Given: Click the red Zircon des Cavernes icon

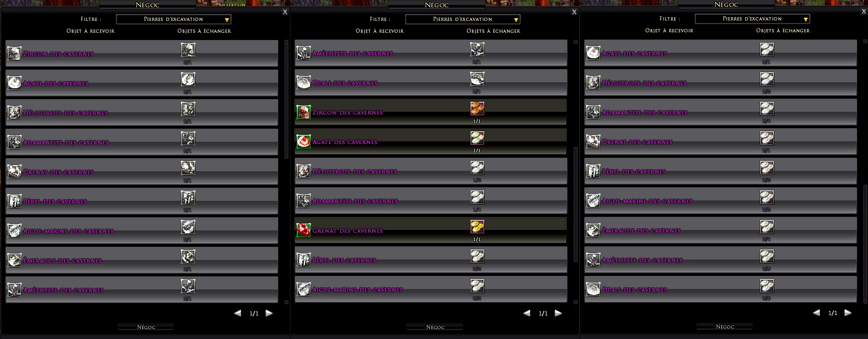Looking at the screenshot, I should pyautogui.click(x=303, y=112).
